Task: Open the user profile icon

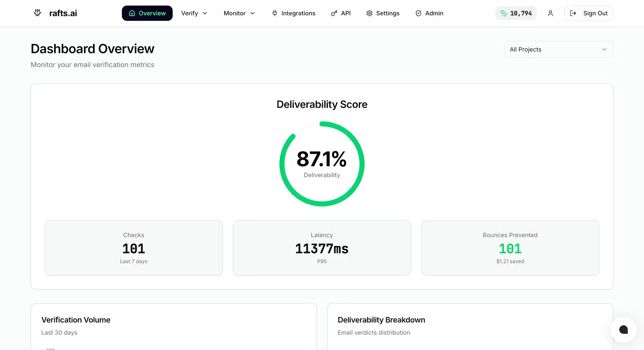Action: 551,13
